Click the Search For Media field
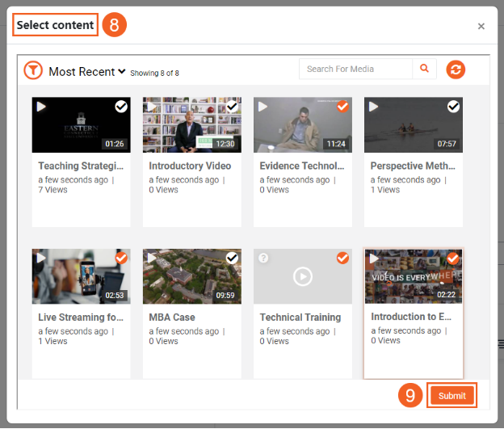 point(355,69)
